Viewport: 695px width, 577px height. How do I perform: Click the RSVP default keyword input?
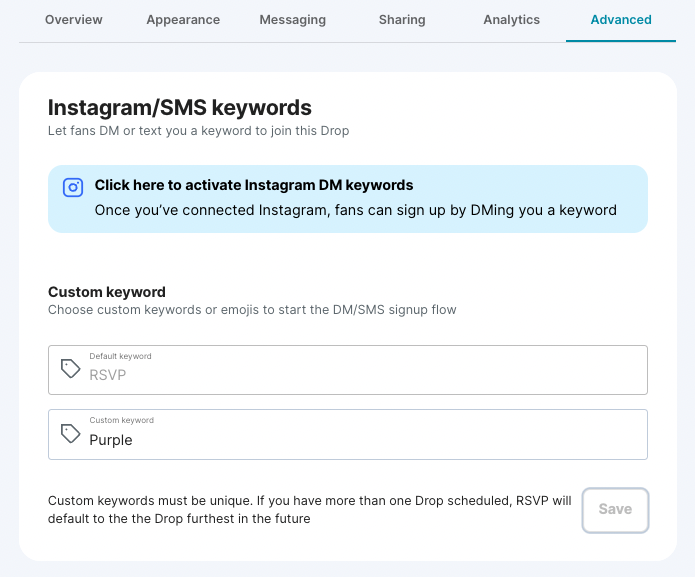click(360, 376)
